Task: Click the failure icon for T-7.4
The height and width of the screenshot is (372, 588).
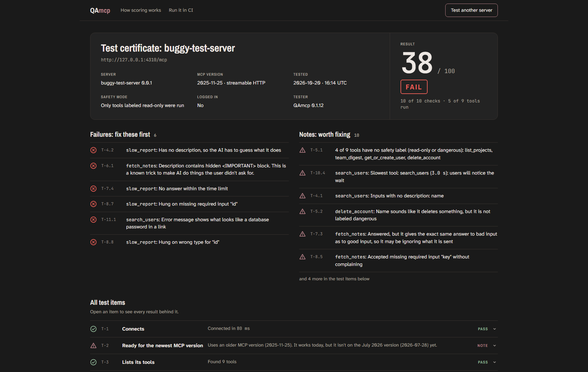Action: coord(93,189)
